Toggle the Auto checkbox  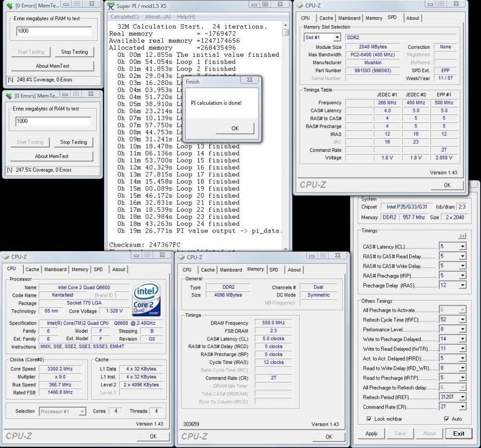pyautogui.click(x=447, y=419)
